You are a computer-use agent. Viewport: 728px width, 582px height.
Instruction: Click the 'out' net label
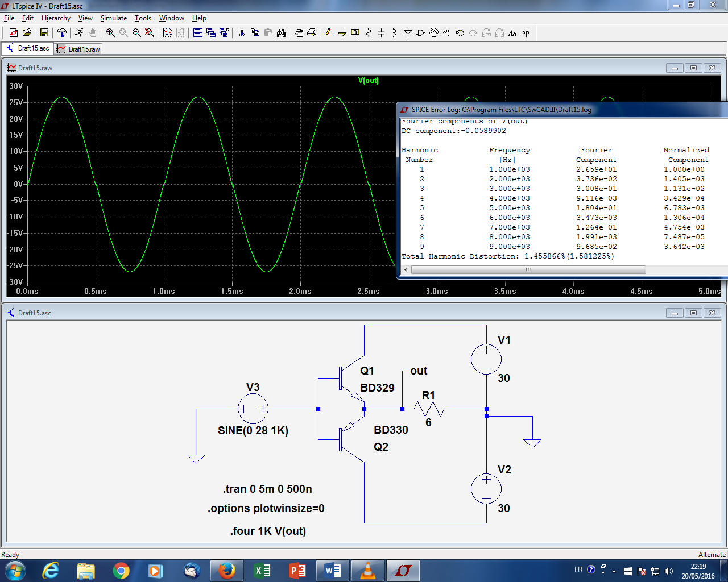pos(419,371)
